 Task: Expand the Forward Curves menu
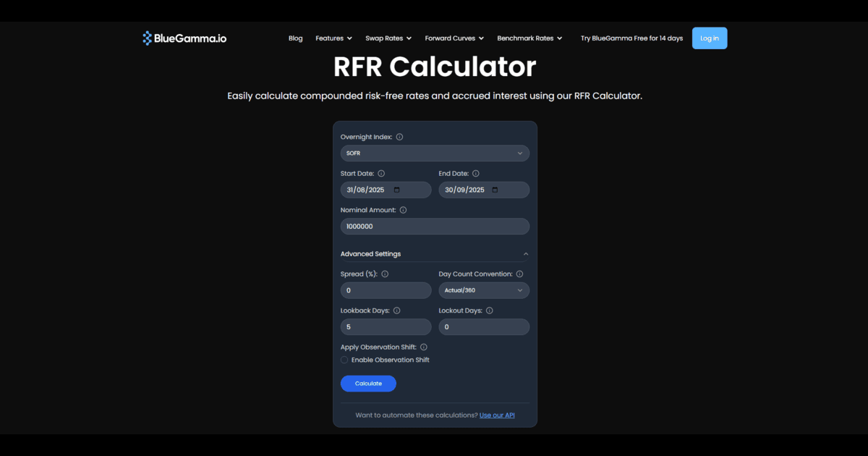[454, 38]
